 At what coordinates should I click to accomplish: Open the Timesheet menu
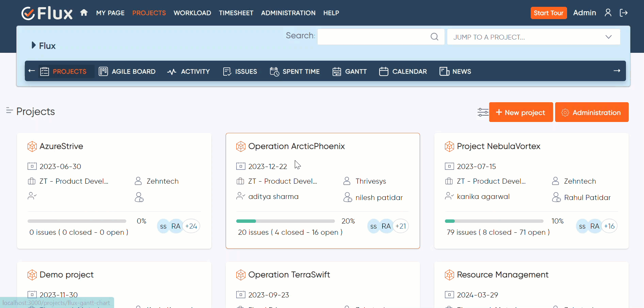tap(236, 13)
